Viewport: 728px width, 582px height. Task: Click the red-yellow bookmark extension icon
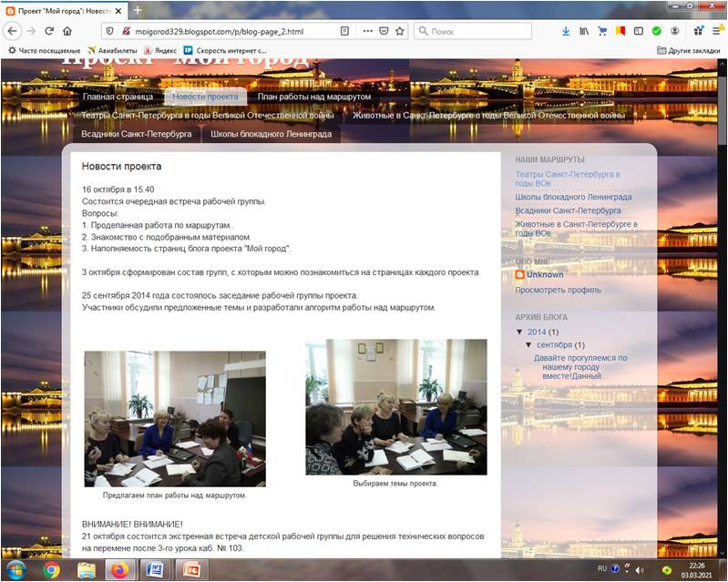coord(620,31)
